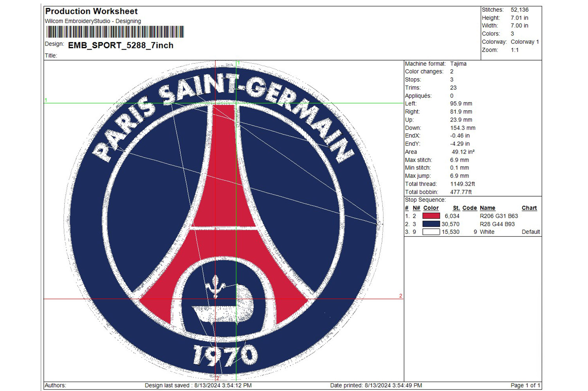
Task: Click the 'Colorway 1' value
Action: [x=525, y=42]
